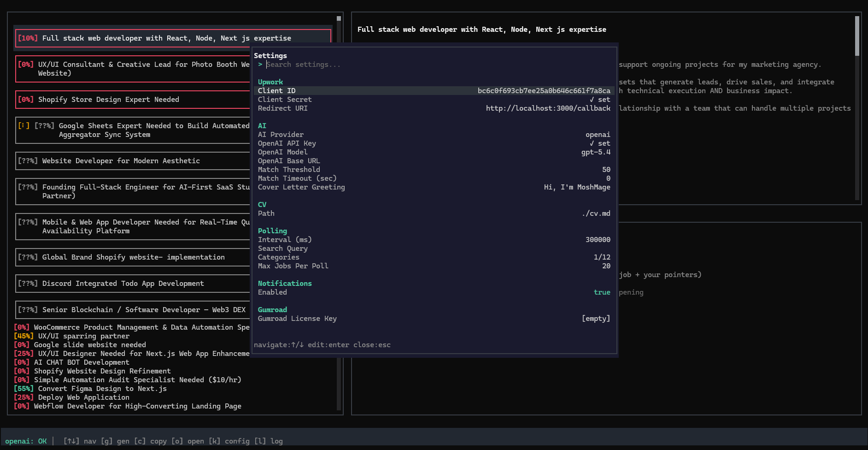Click the [c] copy shortcut in status bar
The width and height of the screenshot is (868, 450).
coord(150,441)
